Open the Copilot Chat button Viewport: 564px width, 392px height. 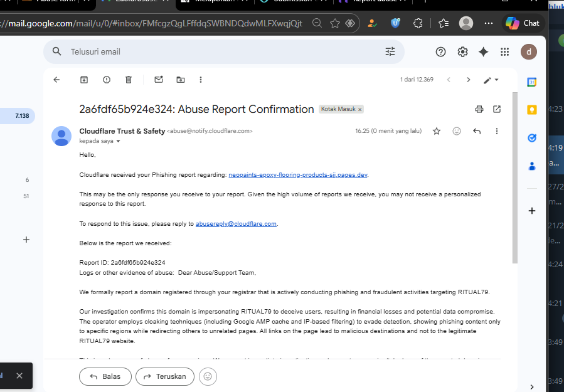(x=523, y=23)
